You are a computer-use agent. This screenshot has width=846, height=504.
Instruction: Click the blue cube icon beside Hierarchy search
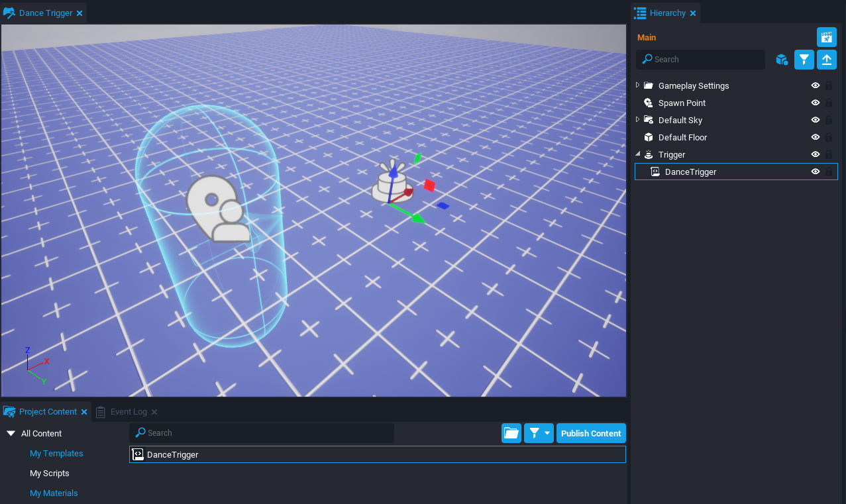[x=782, y=60]
